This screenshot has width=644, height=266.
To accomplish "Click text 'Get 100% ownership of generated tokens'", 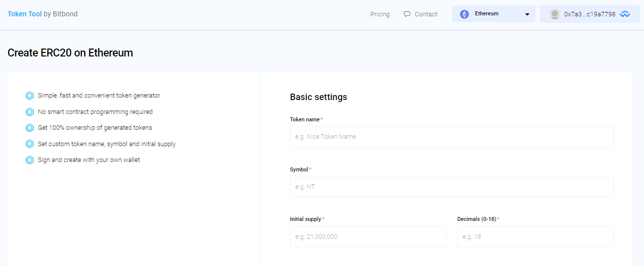I will pyautogui.click(x=95, y=128).
